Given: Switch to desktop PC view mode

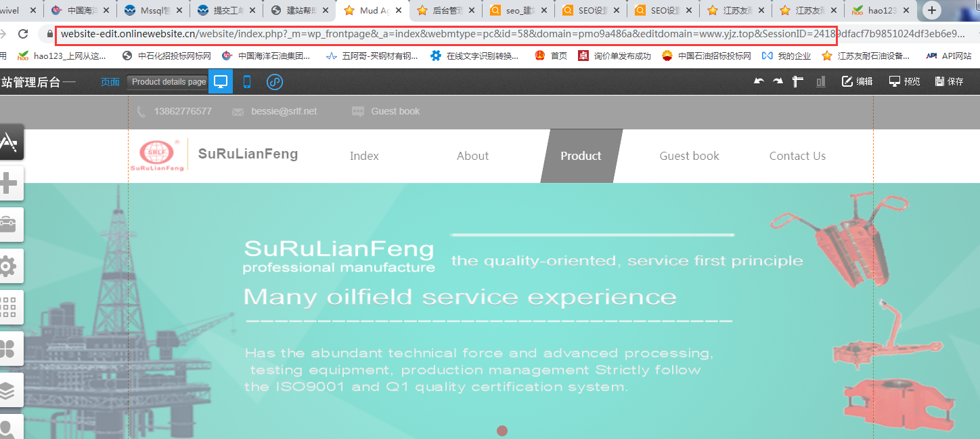Looking at the screenshot, I should 220,82.
